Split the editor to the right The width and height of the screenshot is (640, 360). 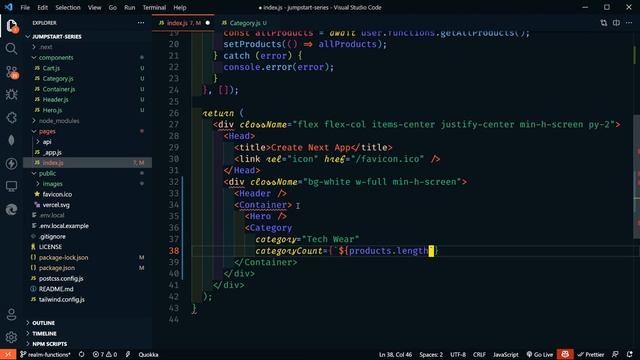pyautogui.click(x=616, y=23)
